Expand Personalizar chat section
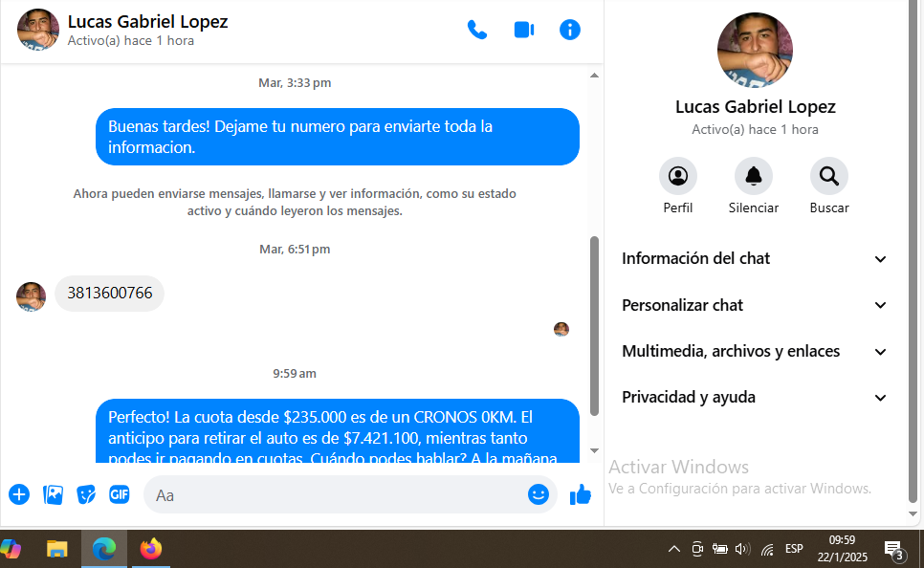924x568 pixels. click(x=755, y=305)
